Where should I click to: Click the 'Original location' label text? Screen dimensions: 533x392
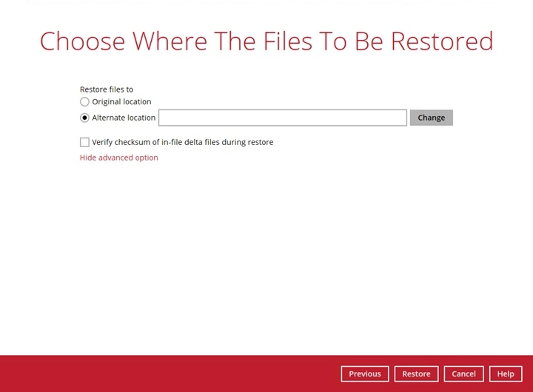point(121,102)
